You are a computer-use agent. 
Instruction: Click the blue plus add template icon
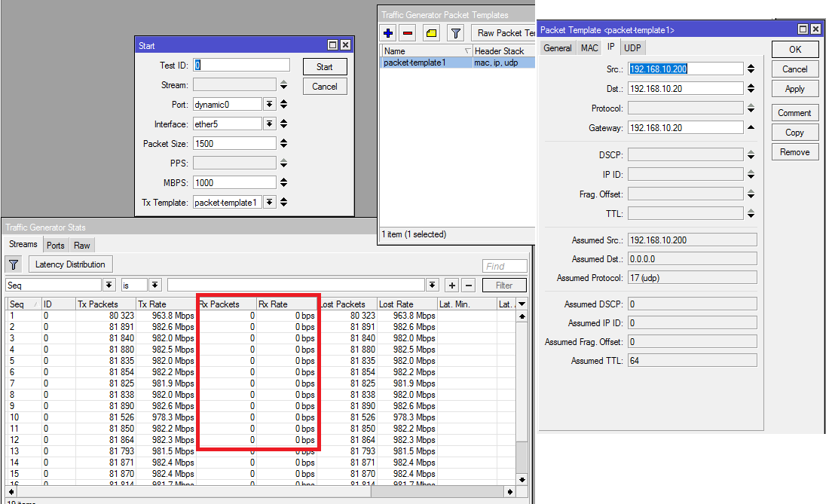[x=388, y=33]
